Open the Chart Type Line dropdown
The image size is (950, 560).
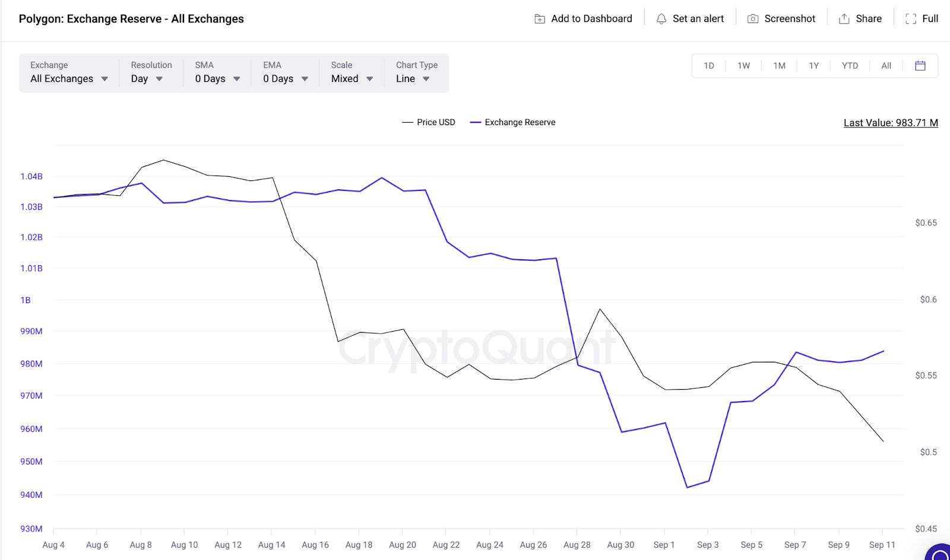click(x=413, y=78)
